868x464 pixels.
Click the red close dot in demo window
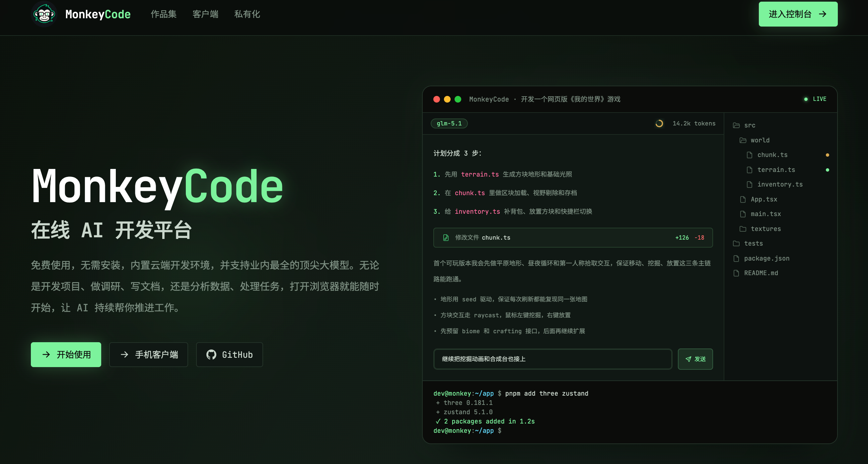click(437, 99)
